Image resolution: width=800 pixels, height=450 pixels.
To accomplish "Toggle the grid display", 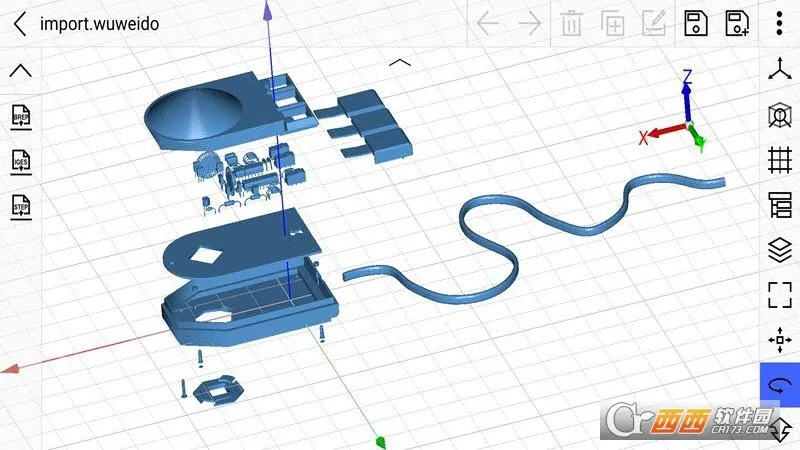I will [x=780, y=160].
